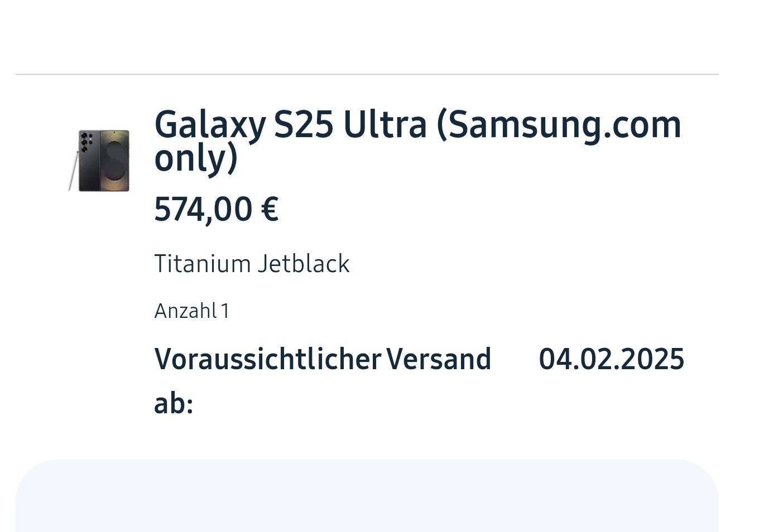The height and width of the screenshot is (532, 769).
Task: Select the Titanium Jetblack color label
Action: 252,264
